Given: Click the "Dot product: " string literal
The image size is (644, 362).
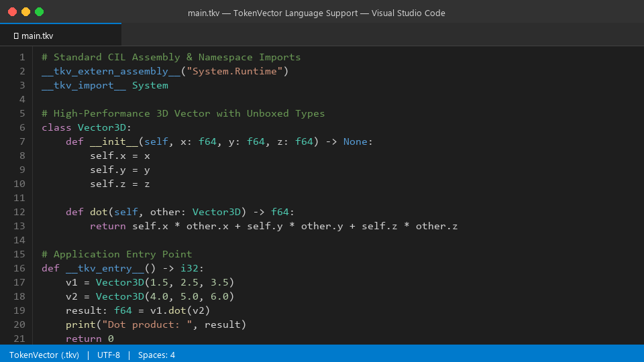Looking at the screenshot, I should pos(147,324).
